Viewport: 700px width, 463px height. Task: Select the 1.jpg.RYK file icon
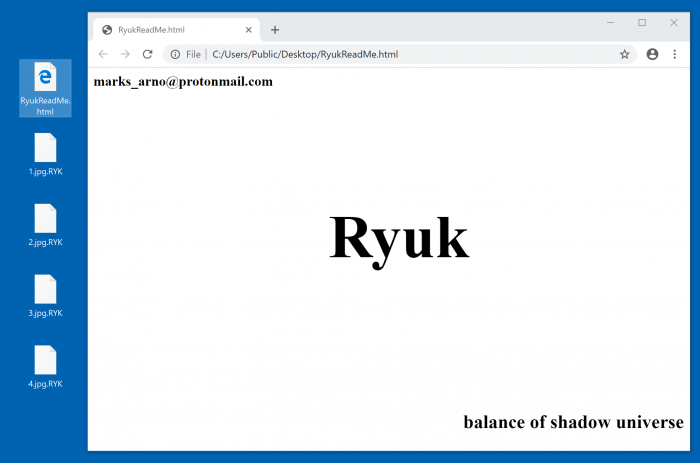(x=45, y=154)
